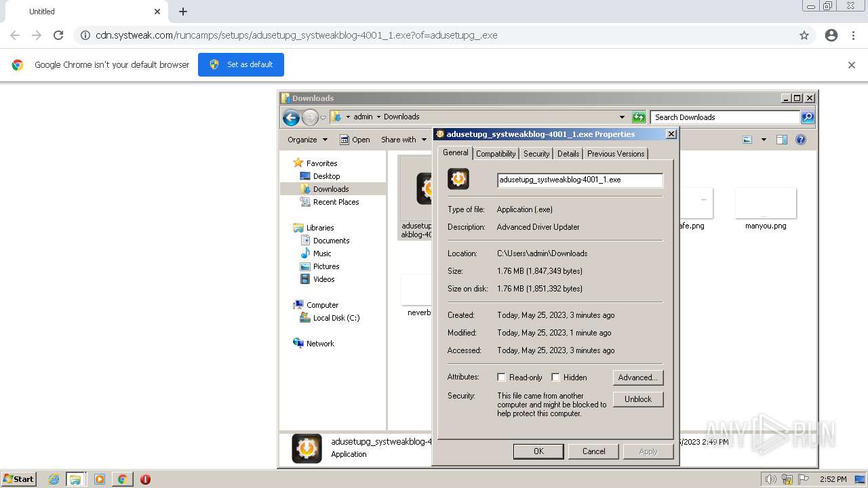Switch to the General tab
The width and height of the screenshot is (868, 488).
[x=455, y=152]
